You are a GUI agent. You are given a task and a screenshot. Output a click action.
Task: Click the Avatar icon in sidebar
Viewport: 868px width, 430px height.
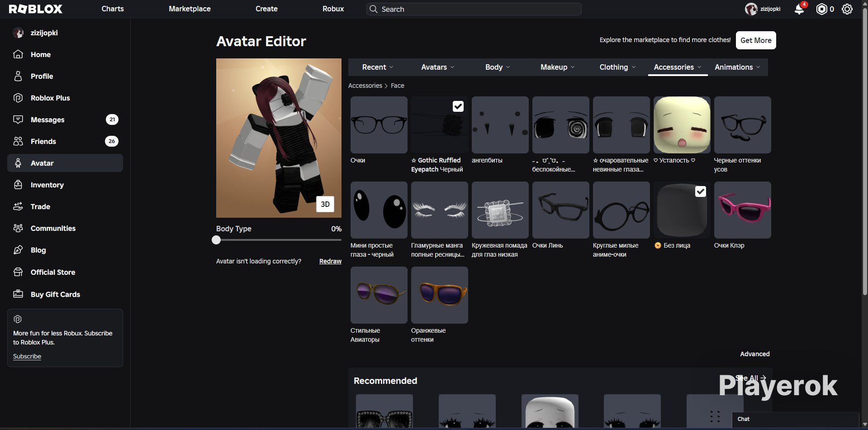[18, 163]
